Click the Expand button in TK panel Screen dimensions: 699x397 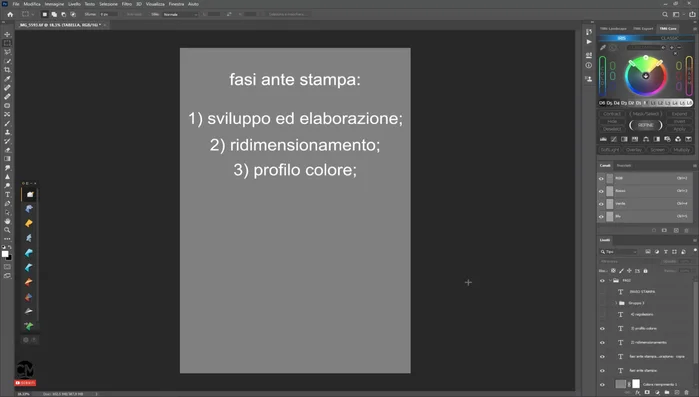(679, 114)
